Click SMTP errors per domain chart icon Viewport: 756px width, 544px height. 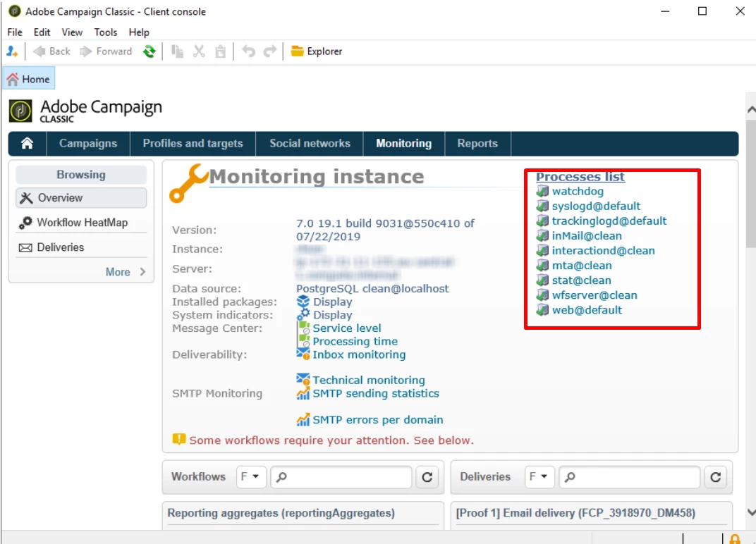(303, 420)
